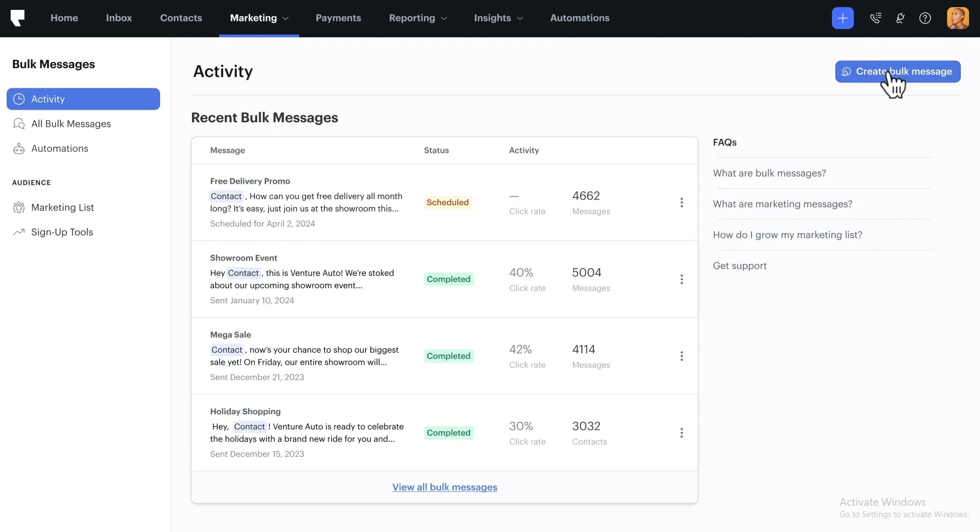The width and height of the screenshot is (980, 532).
Task: Open options menu for Showroom Event
Action: (681, 279)
